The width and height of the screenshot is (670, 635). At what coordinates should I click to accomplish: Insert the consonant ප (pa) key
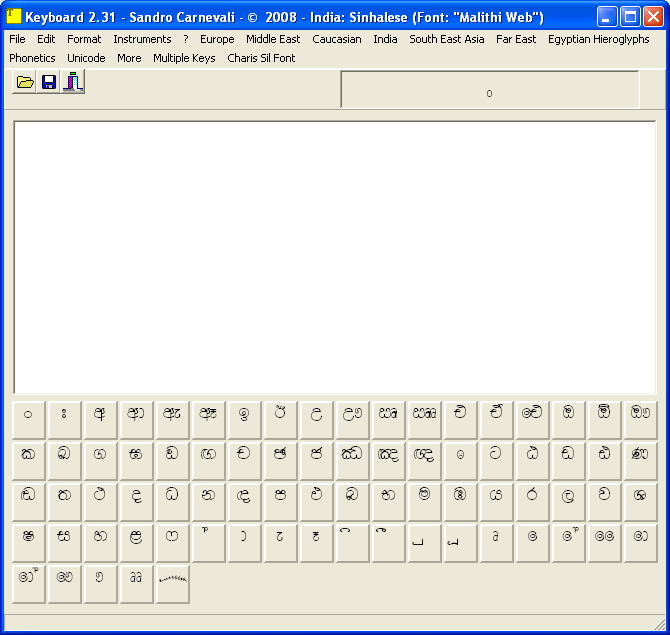point(280,502)
